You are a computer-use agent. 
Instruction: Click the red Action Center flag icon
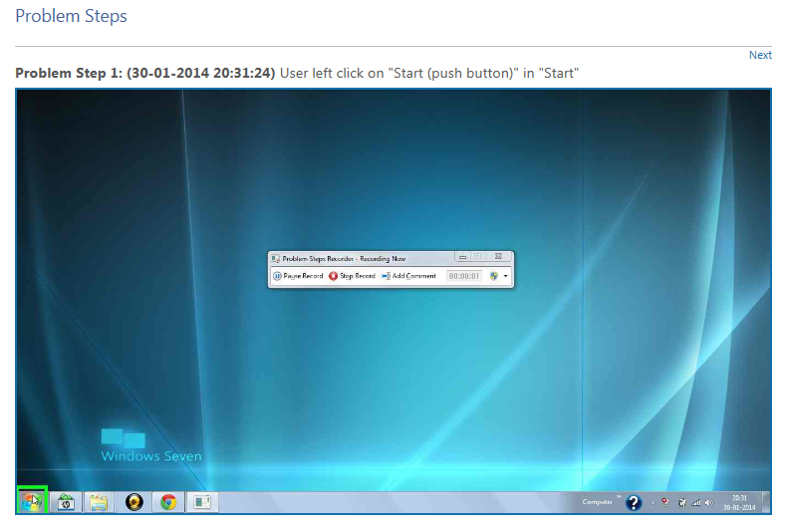[665, 502]
